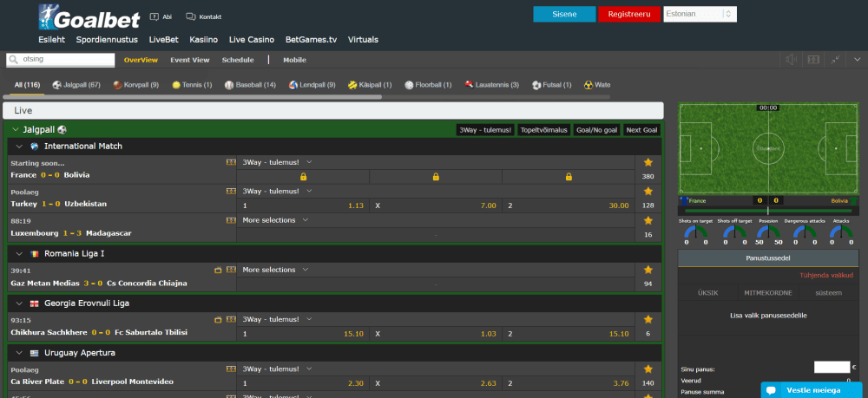This screenshot has height=398, width=868.
Task: Open Kasiino menu
Action: click(204, 40)
